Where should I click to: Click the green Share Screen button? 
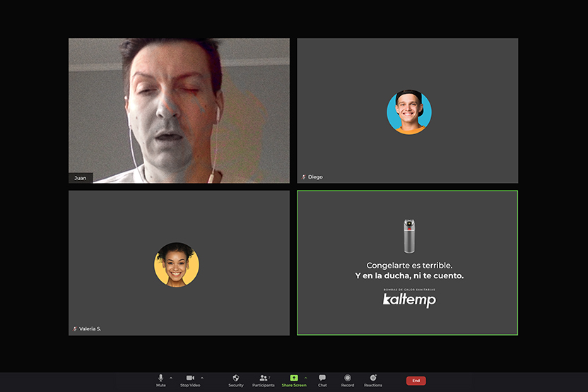pos(294,381)
